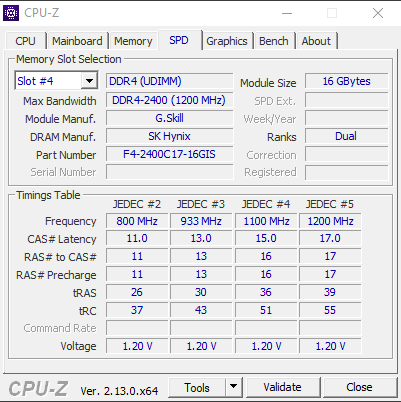The width and height of the screenshot is (401, 402).
Task: Click the G.Skill module manufacturer value
Action: pos(169,118)
